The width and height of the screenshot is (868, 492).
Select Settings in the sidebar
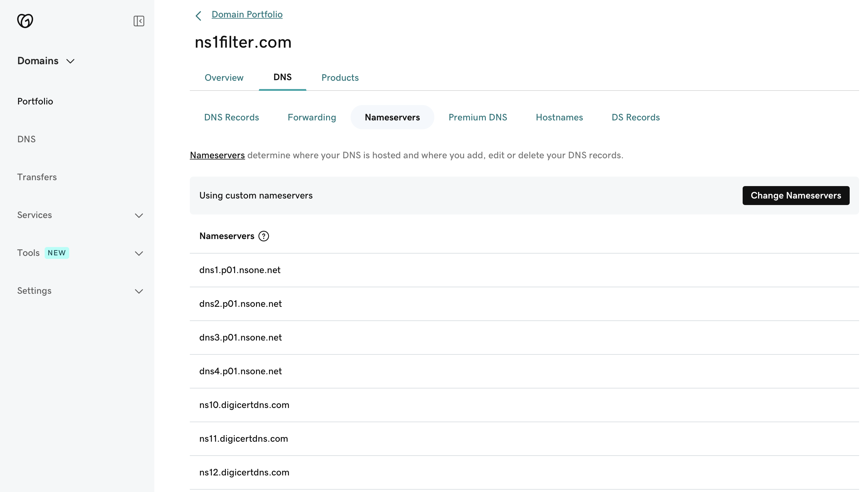click(34, 291)
